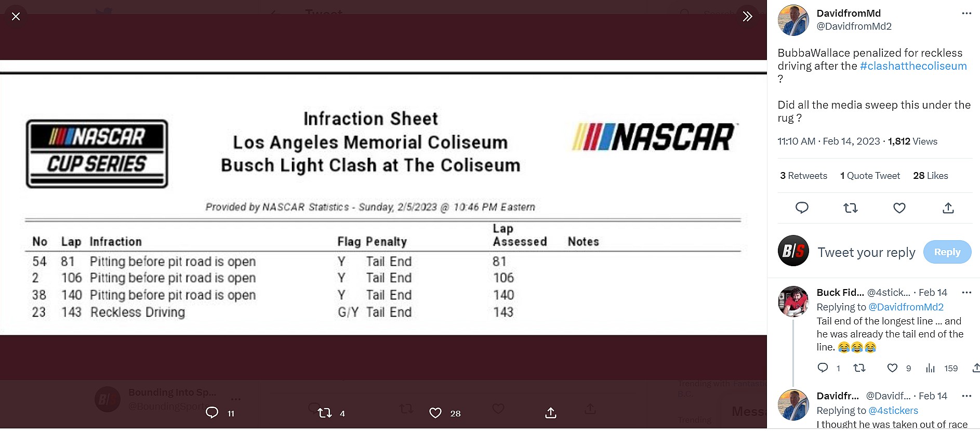
Task: Click the reply icon below the image
Action: (212, 413)
